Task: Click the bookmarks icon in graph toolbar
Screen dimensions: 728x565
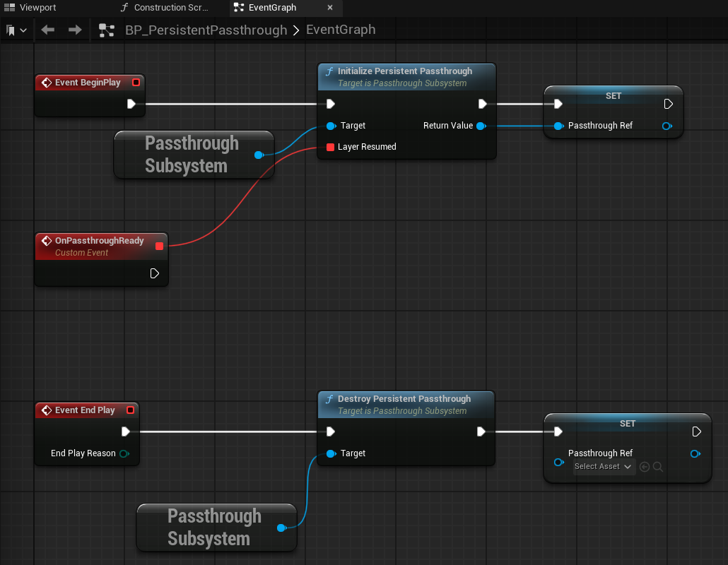Action: (11, 30)
